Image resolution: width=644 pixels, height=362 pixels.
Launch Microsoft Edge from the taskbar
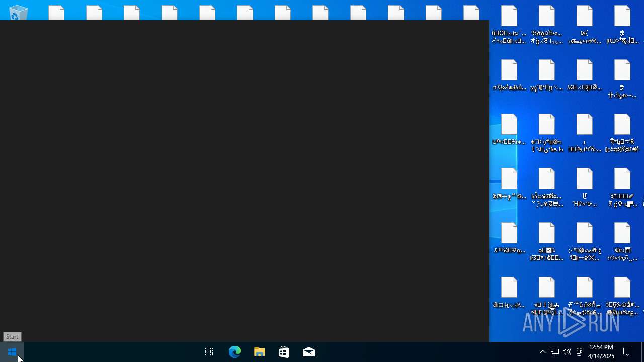[x=234, y=352]
